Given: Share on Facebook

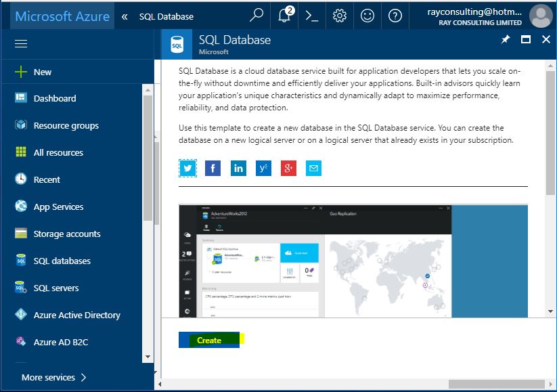Looking at the screenshot, I should 213,168.
